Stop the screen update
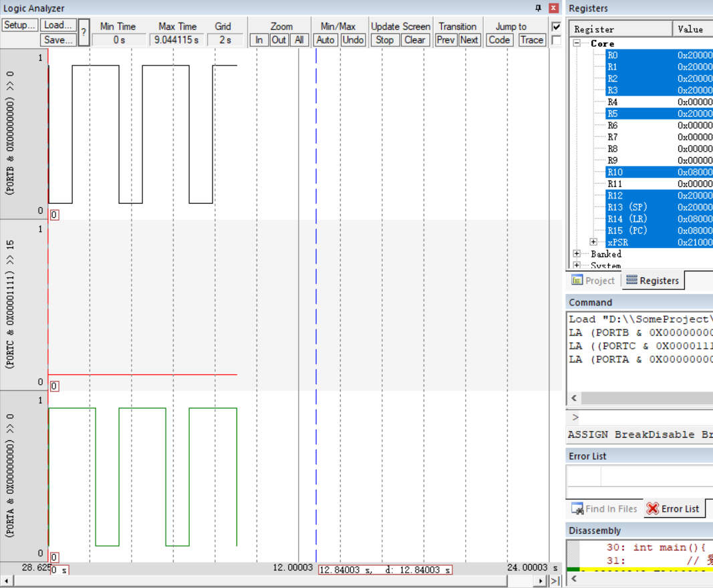Screen dimensions: 713x588 tap(385, 40)
